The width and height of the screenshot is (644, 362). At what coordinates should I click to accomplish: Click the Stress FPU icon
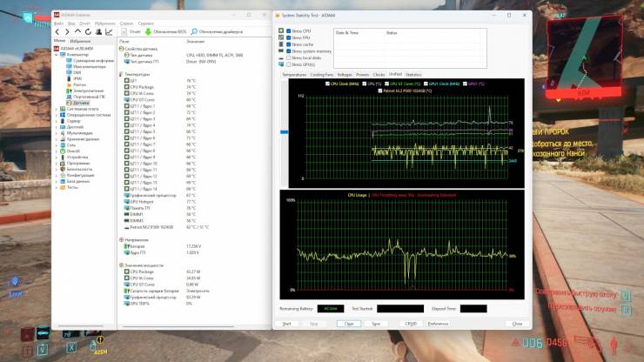(281, 37)
